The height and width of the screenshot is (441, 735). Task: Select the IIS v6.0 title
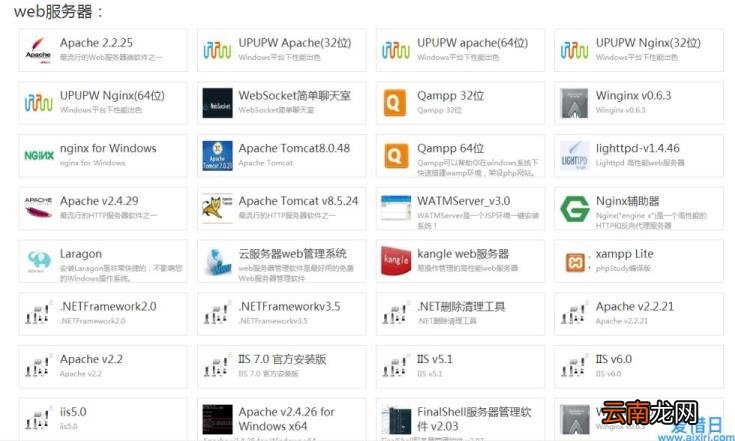pos(614,359)
